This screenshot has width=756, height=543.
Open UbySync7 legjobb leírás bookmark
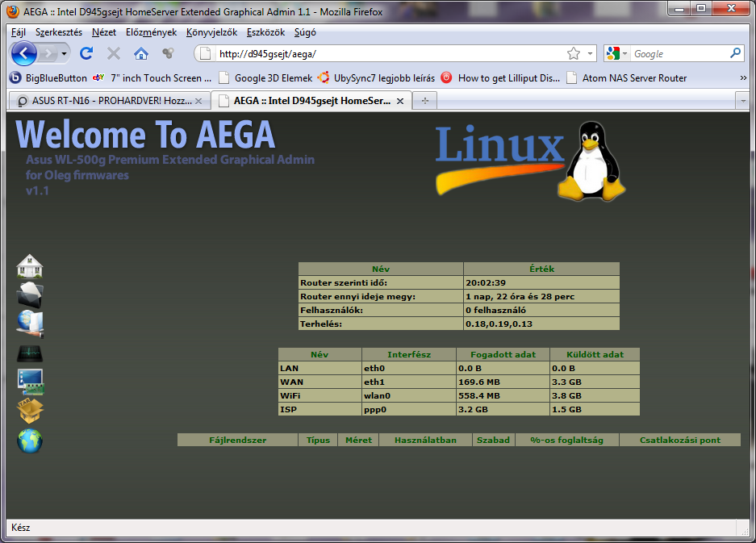tap(376, 77)
